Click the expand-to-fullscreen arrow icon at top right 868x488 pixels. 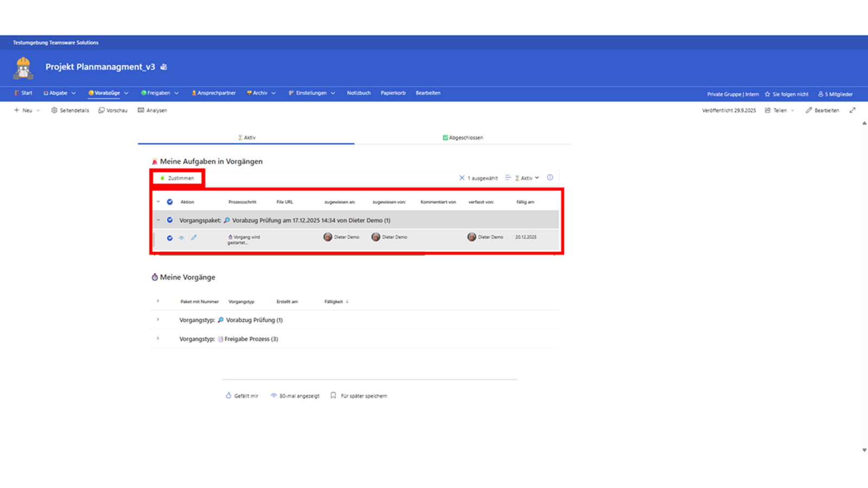point(852,110)
